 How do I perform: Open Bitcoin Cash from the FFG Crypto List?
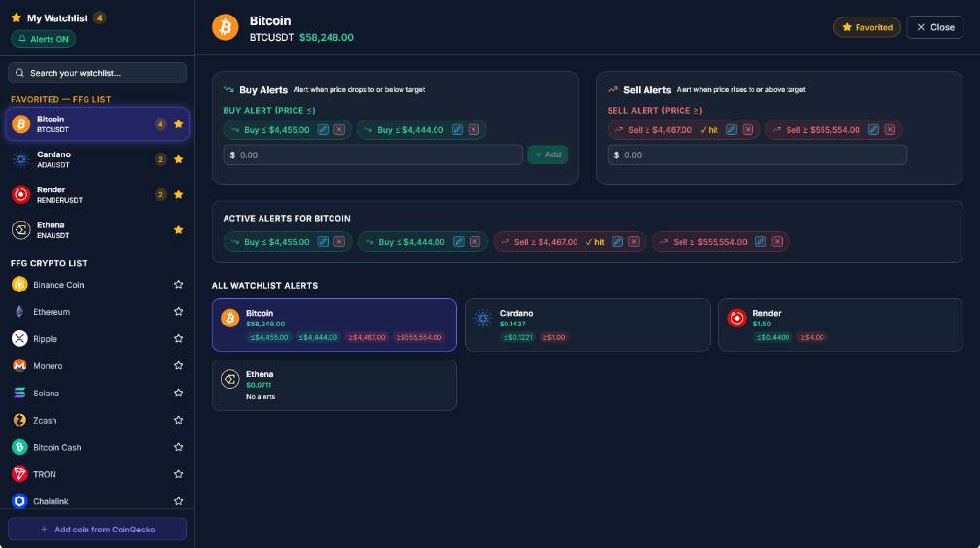click(x=97, y=447)
